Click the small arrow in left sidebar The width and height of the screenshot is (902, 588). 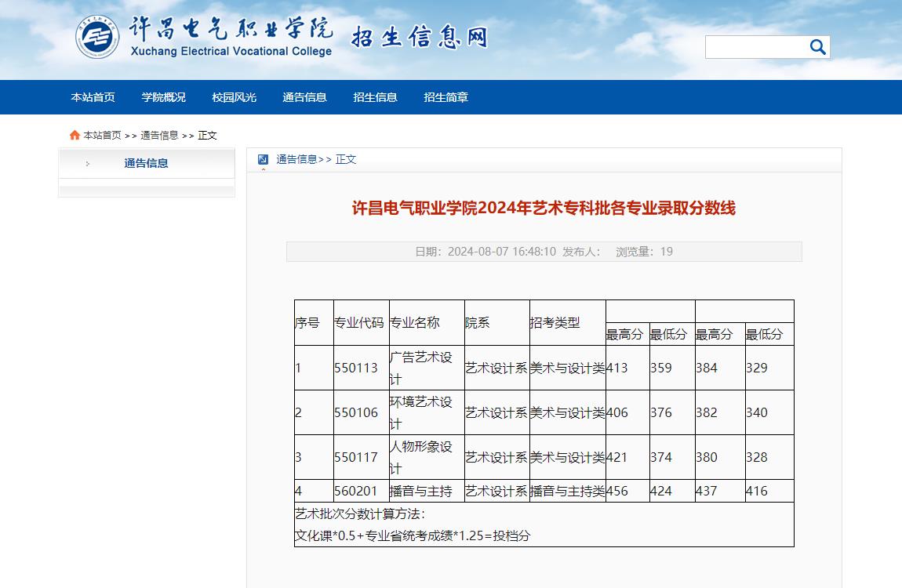(87, 164)
